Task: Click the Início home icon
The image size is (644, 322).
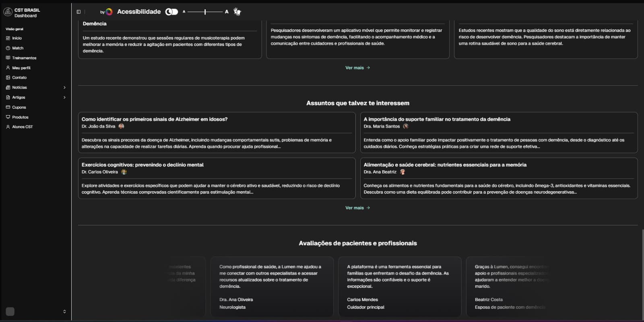Action: point(8,38)
